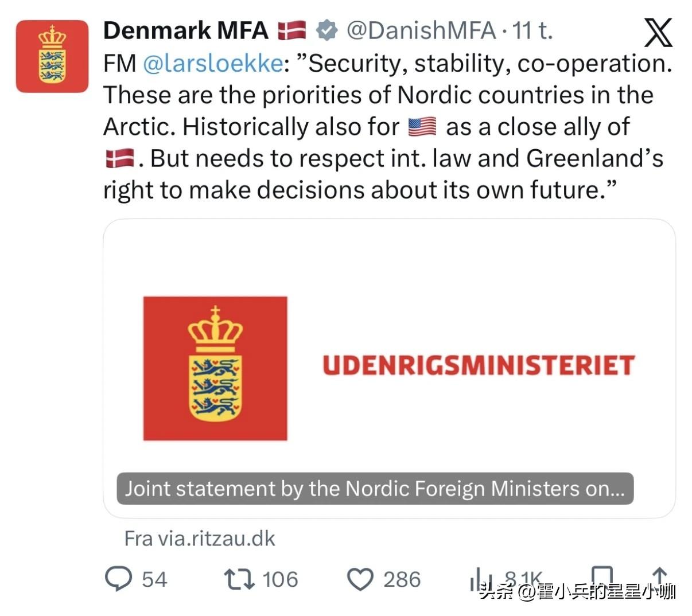The image size is (692, 616).
Task: Click the blue verified badge
Action: 327,30
